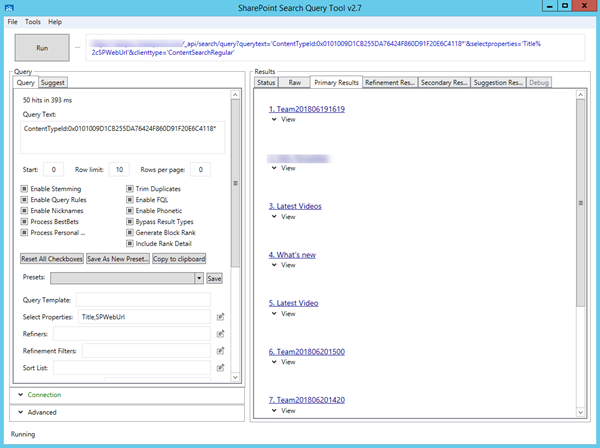Toggle Include Rank Detail checkbox
This screenshot has width=600, height=448.
[130, 243]
